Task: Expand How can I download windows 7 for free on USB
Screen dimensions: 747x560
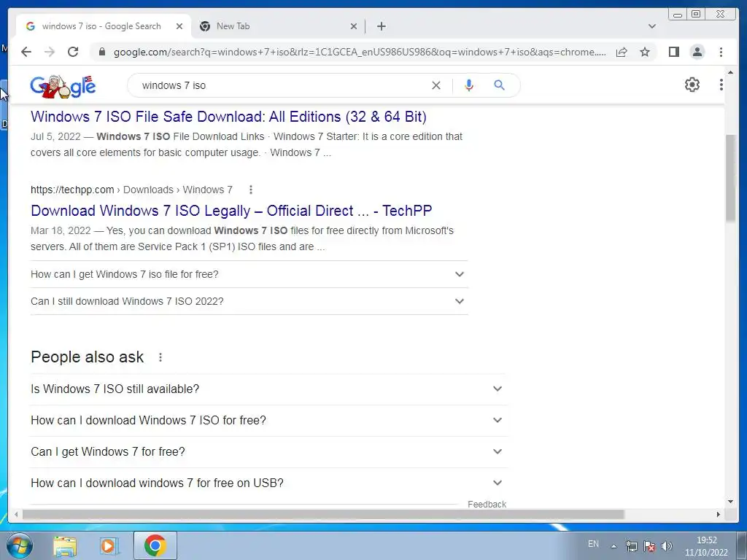Action: 268,483
